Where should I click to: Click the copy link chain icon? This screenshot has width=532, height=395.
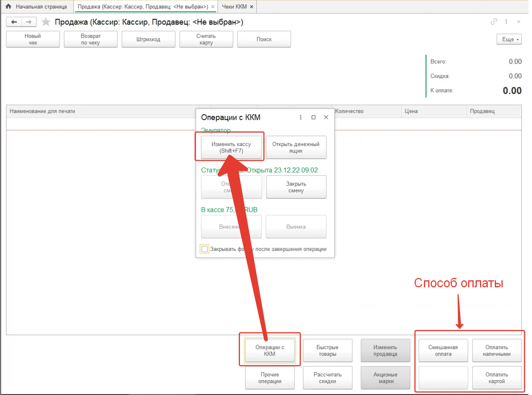pos(494,22)
